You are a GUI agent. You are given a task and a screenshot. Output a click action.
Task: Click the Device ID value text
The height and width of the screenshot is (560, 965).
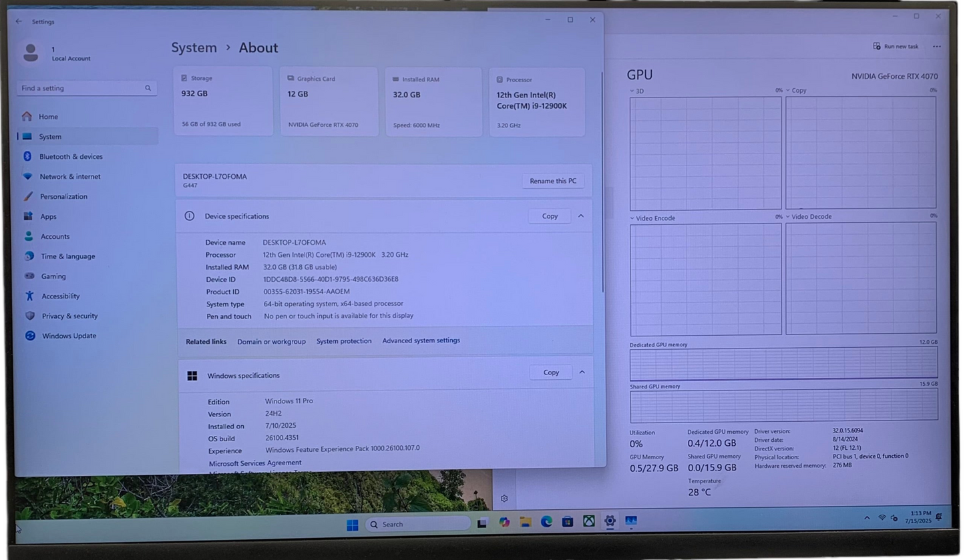[331, 279]
